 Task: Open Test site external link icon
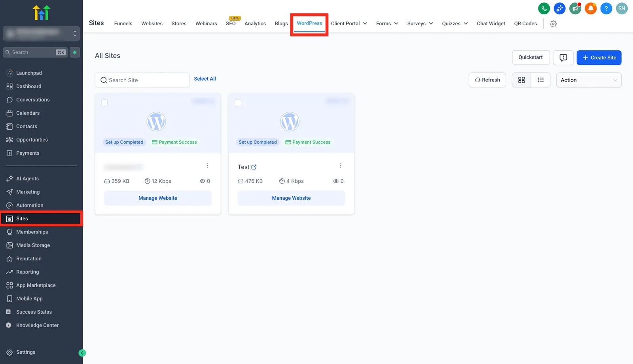pos(254,167)
